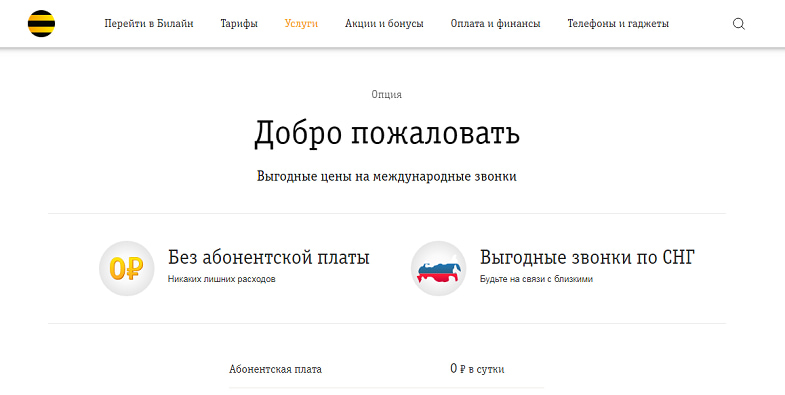Open the 'Тарифы' menu item

239,24
